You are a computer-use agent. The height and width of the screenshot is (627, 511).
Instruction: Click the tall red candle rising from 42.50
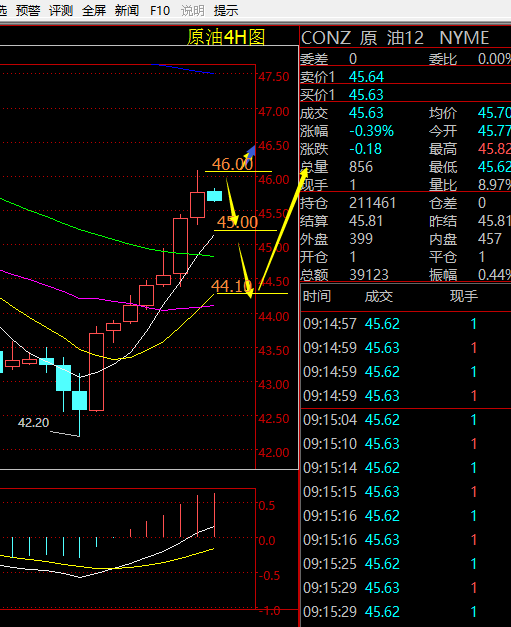[x=96, y=371]
